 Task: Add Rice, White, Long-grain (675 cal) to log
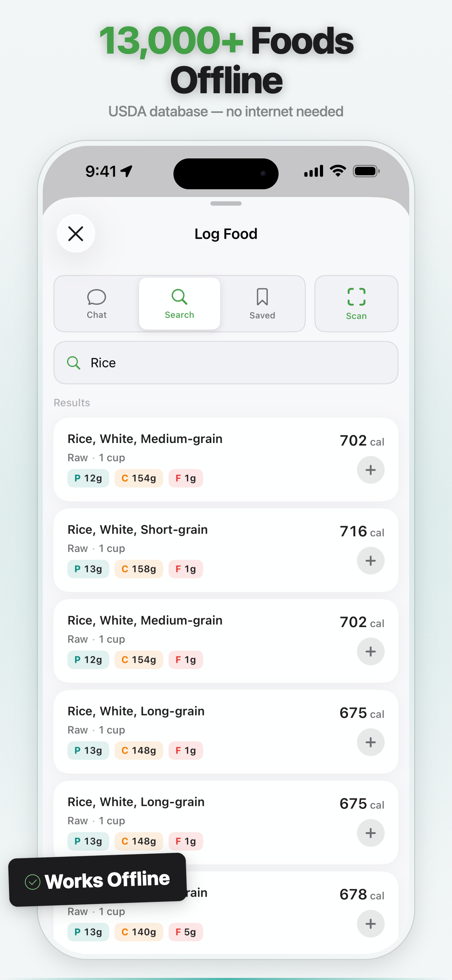tap(370, 742)
